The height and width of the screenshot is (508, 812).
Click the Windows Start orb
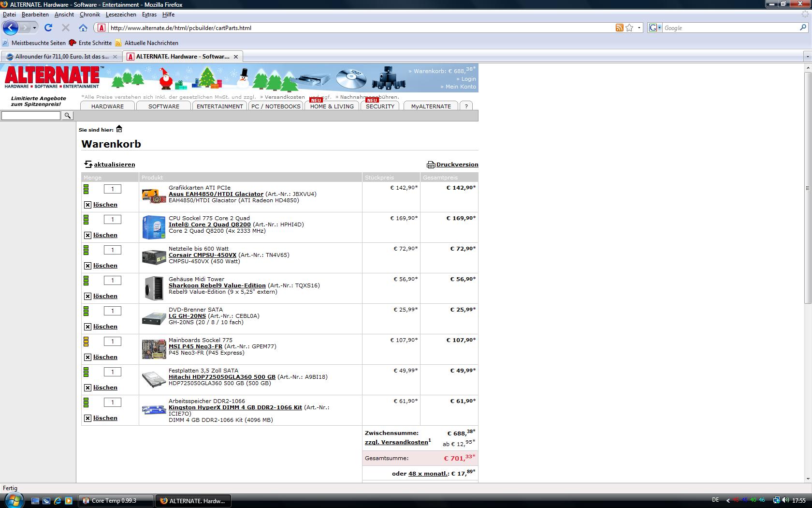(x=13, y=500)
